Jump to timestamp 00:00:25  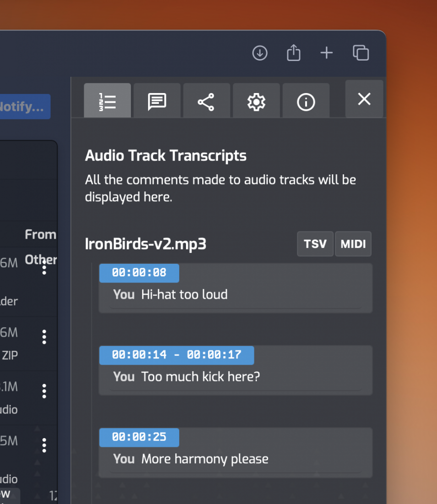pyautogui.click(x=139, y=437)
